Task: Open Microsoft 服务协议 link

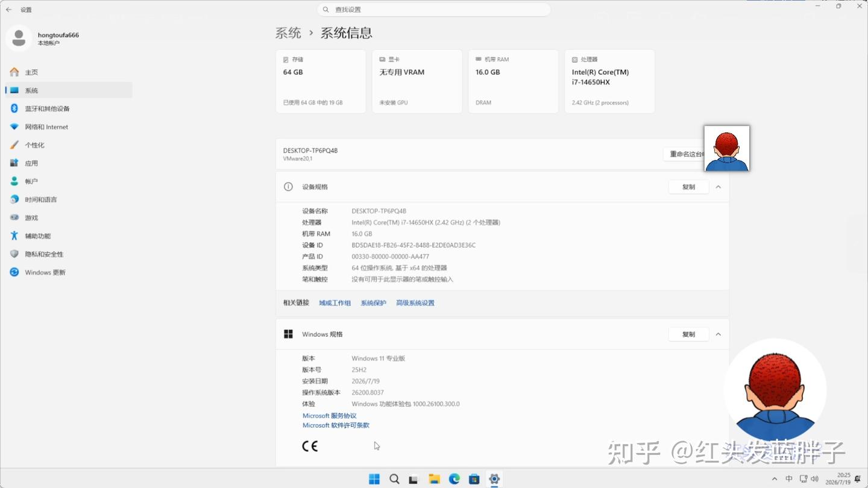Action: click(x=330, y=416)
